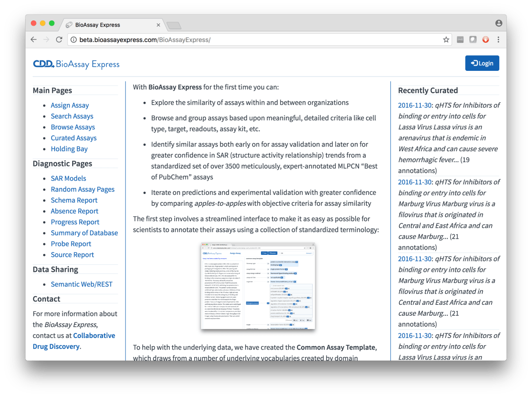Bookmark this page with the star icon

click(x=446, y=40)
